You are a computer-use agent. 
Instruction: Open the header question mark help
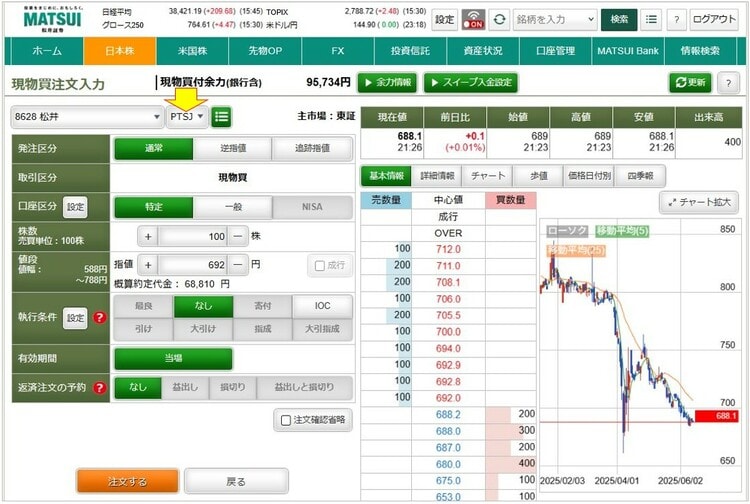676,20
